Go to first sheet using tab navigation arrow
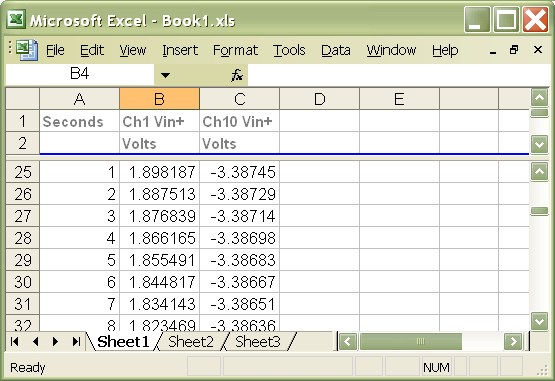Image resolution: width=555 pixels, height=381 pixels. pyautogui.click(x=15, y=342)
